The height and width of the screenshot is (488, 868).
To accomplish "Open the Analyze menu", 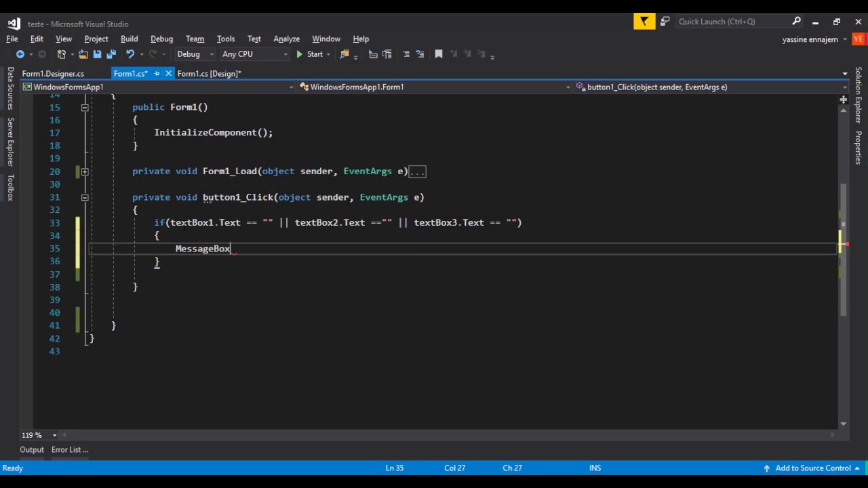I will (x=286, y=39).
